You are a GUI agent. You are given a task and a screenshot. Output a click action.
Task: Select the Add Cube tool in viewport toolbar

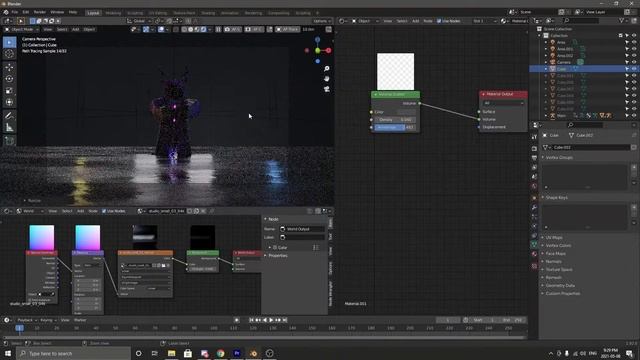9,141
